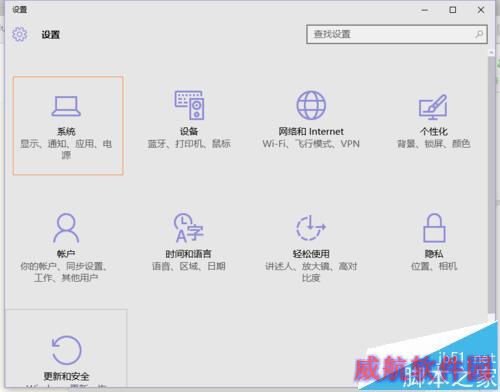This screenshot has width=500, height=392.
Task: Open the 网络和 Internet globe icon
Action: (311, 105)
